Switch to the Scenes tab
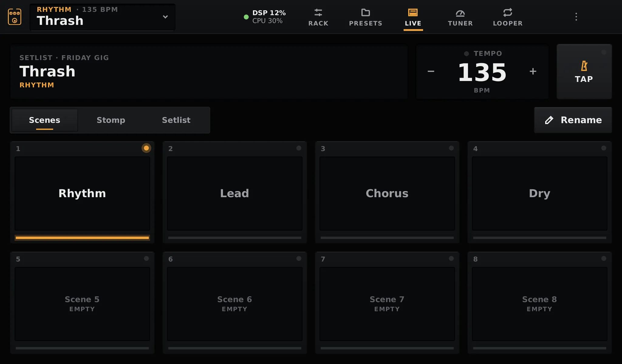This screenshot has height=364, width=622. (45, 120)
